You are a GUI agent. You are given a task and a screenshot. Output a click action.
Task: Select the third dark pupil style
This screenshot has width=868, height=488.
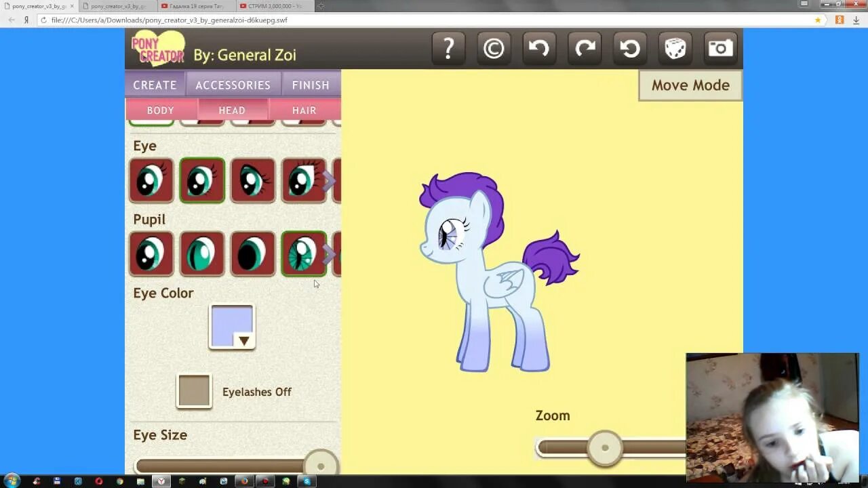[x=253, y=254]
